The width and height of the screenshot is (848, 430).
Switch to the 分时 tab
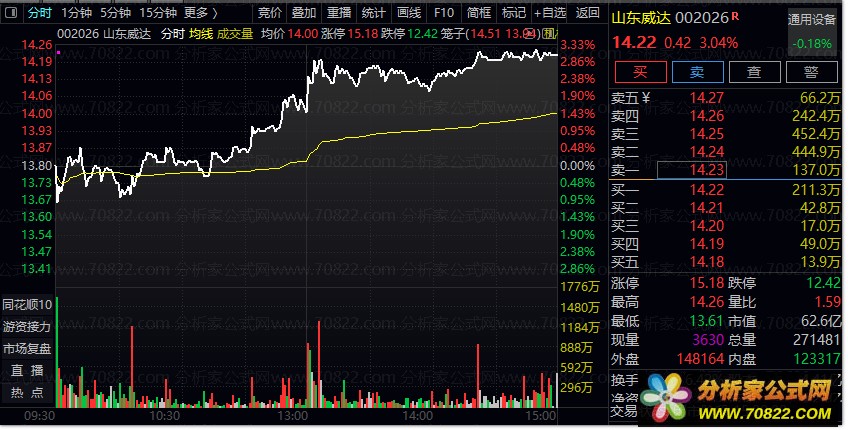tap(39, 12)
